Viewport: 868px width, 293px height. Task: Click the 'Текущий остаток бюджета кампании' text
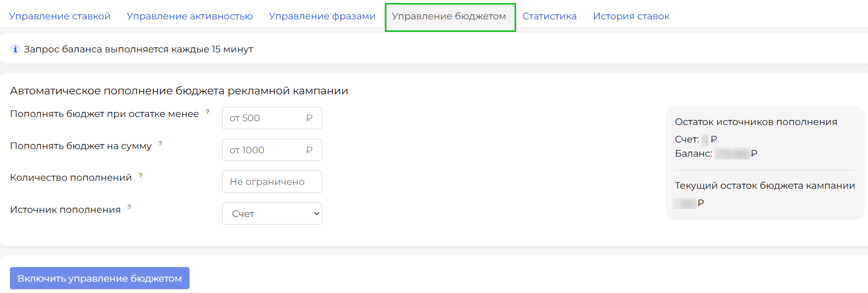(765, 185)
